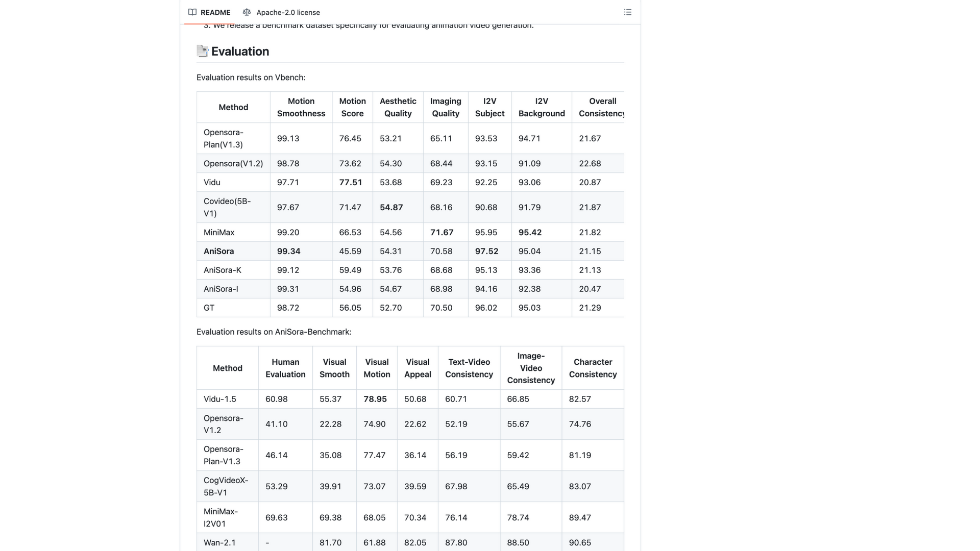Click the CogVideoX-5B-V1 row name

(x=226, y=487)
